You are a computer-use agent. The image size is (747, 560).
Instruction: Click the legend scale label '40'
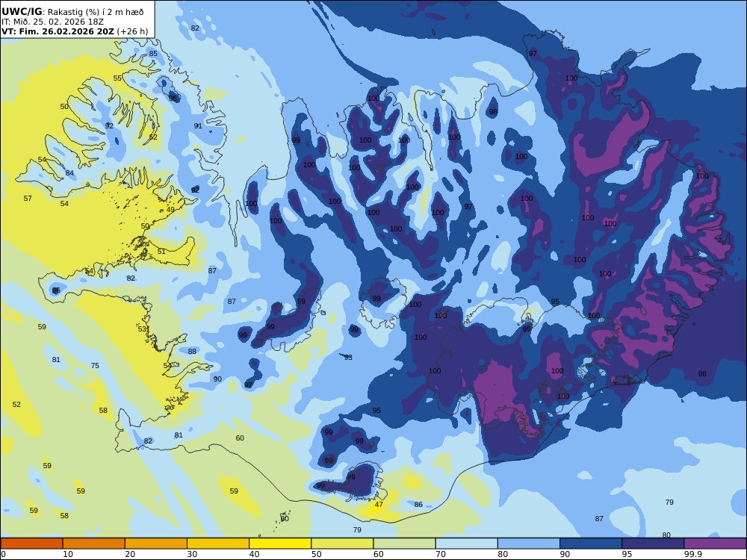[x=255, y=554]
